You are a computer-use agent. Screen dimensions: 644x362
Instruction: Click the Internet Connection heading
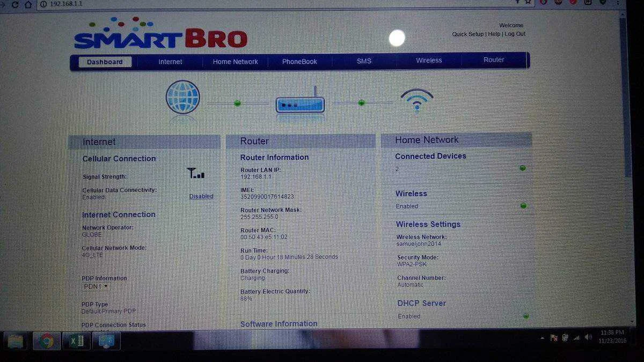(119, 215)
